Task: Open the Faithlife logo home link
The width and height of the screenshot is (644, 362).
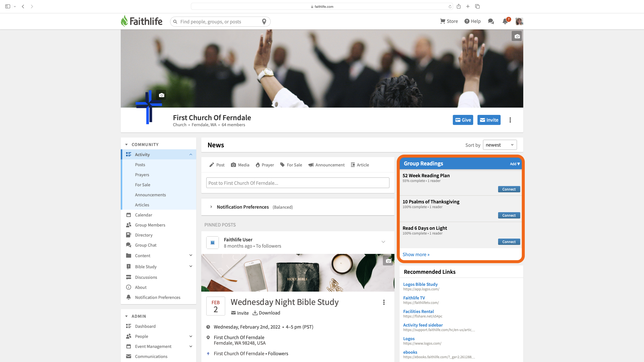Action: (142, 21)
